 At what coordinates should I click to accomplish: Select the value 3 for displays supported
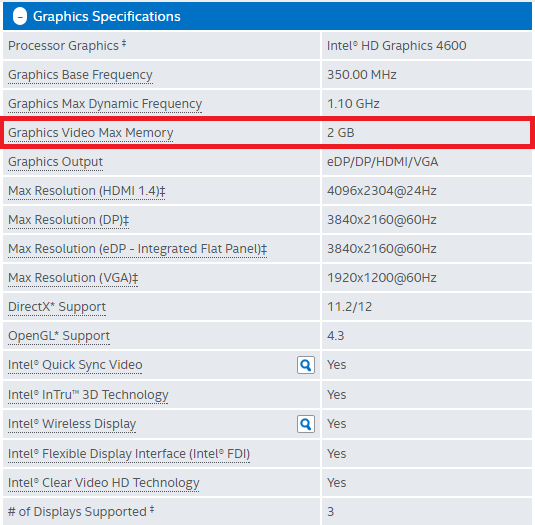click(x=330, y=512)
